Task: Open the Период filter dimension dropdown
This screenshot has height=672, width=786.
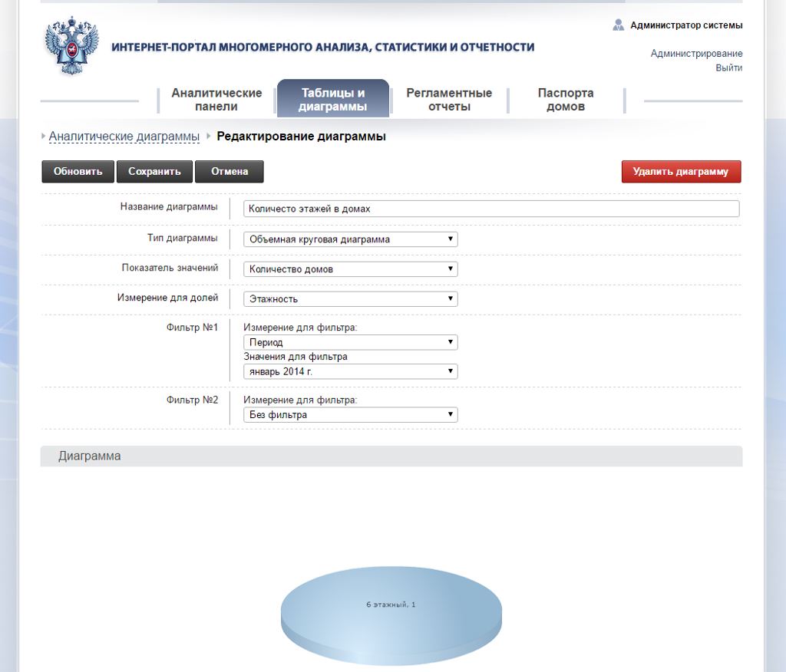Action: tap(351, 342)
